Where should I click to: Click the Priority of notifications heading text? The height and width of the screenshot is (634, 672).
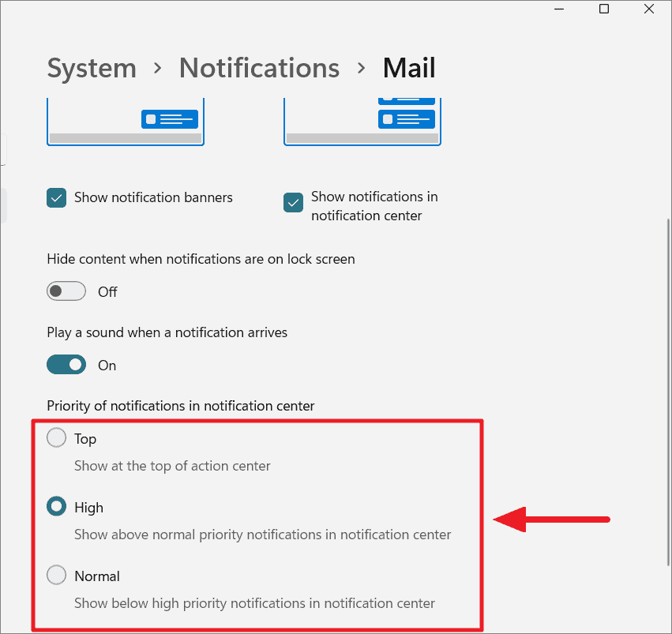coord(180,405)
